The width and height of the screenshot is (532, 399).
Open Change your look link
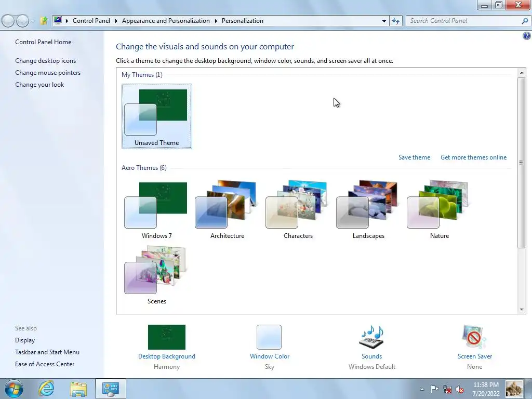[39, 85]
